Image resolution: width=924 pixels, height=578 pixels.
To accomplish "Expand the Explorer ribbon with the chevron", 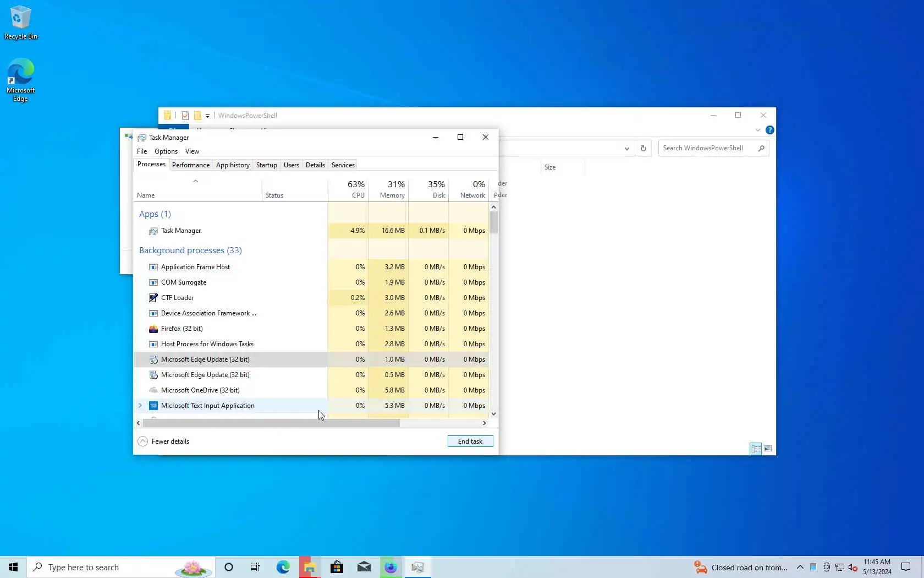I will point(758,130).
